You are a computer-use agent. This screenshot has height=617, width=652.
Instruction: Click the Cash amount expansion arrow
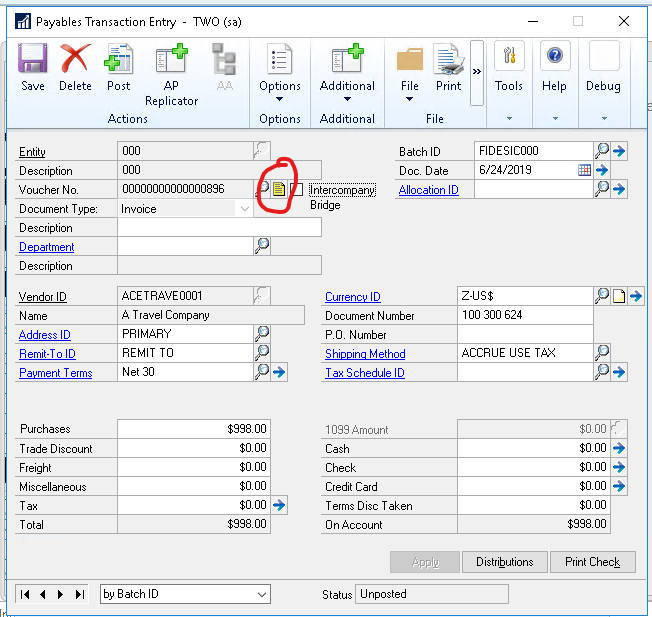click(x=619, y=448)
